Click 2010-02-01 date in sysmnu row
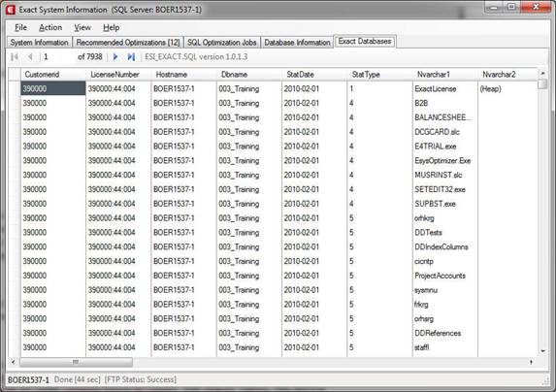Viewport: 556px width, 392px height. pyautogui.click(x=314, y=290)
